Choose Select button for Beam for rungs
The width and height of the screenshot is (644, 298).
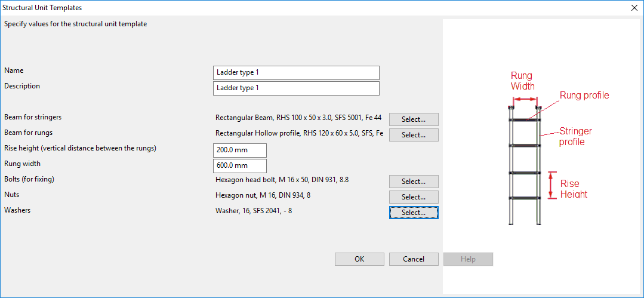[414, 135]
